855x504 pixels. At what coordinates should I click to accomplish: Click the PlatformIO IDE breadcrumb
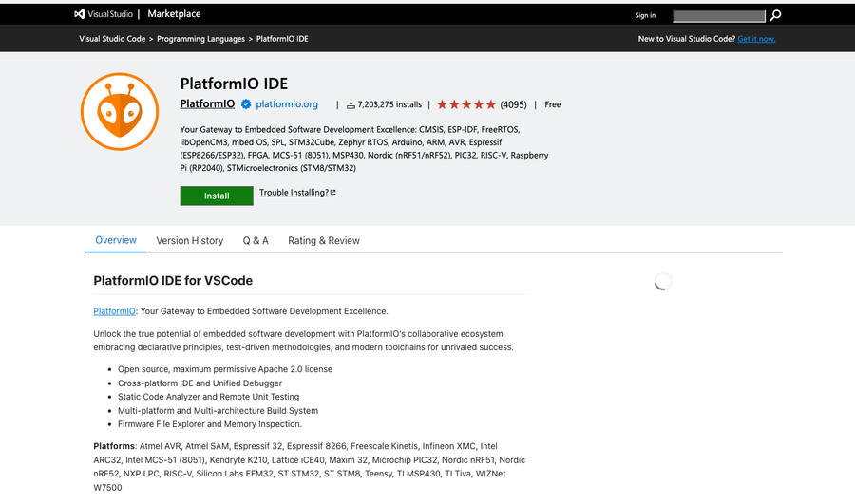click(x=282, y=39)
